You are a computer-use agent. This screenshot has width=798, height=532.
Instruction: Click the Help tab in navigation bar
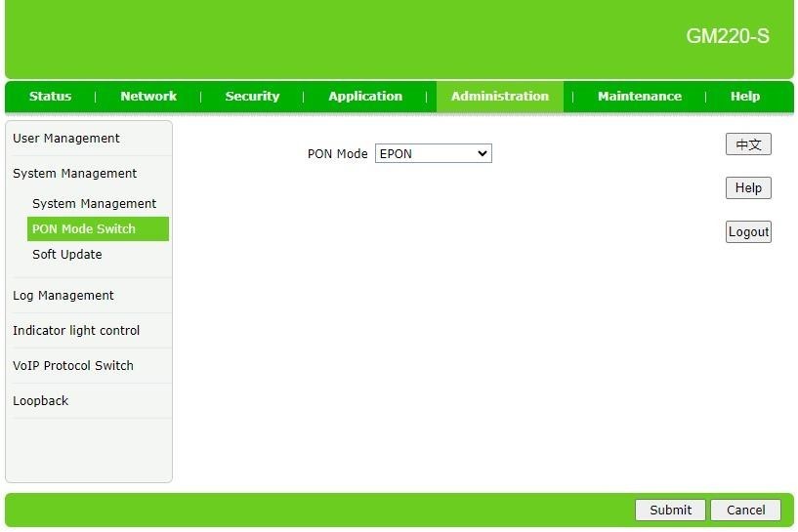[744, 97]
